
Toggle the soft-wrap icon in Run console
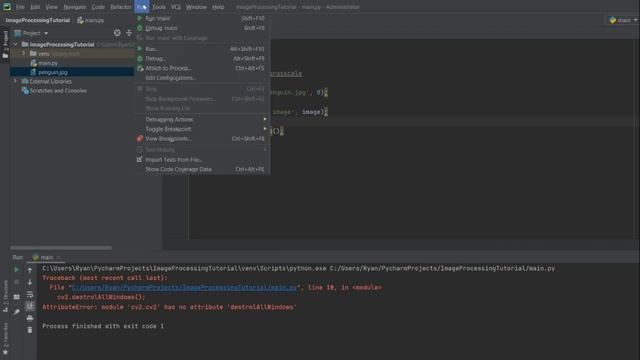(x=30, y=294)
